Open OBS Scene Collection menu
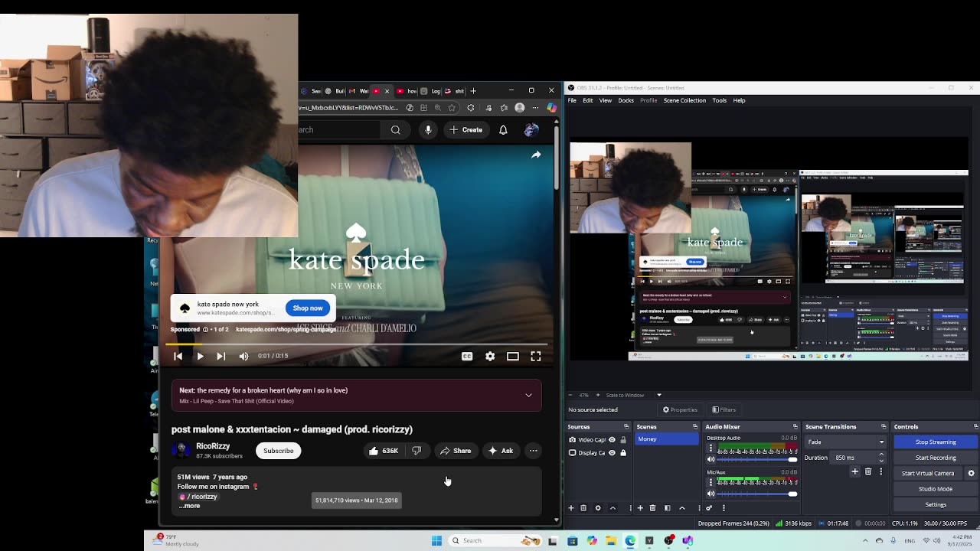This screenshot has width=980, height=551. click(x=684, y=100)
